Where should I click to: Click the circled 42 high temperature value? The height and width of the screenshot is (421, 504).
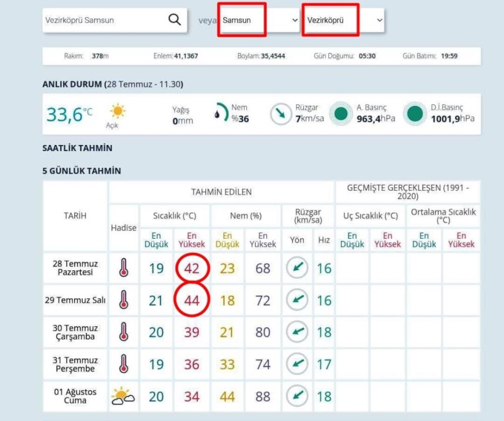pos(192,268)
